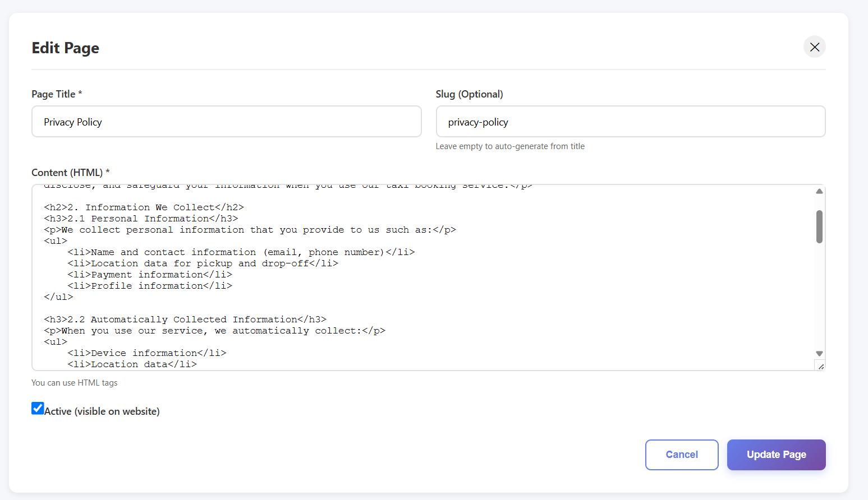
Task: Click the textarea resize handle corner
Action: coord(821,367)
